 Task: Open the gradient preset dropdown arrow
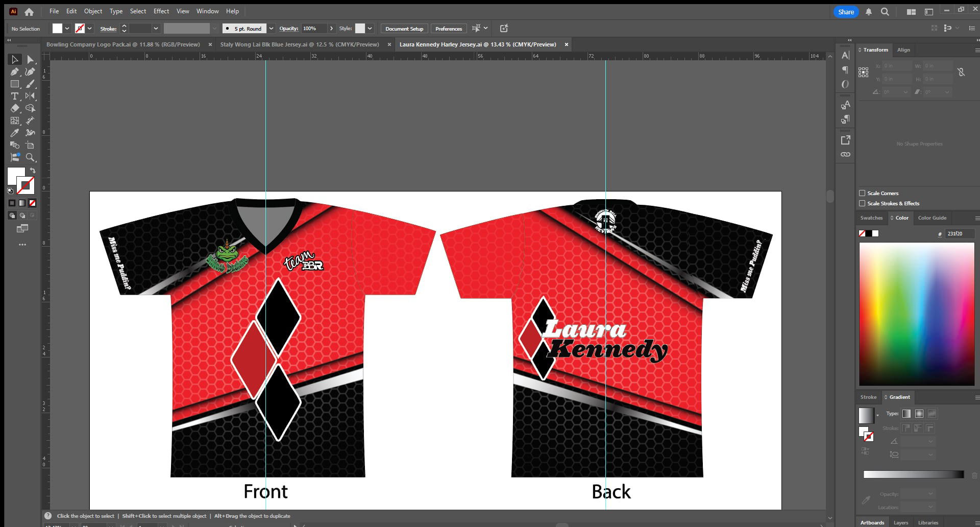pyautogui.click(x=877, y=416)
